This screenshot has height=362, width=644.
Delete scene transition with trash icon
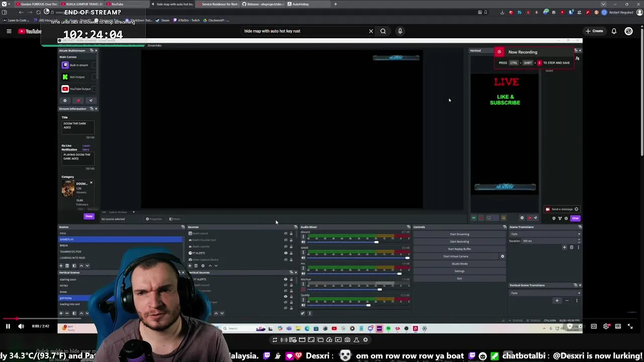pos(572,247)
